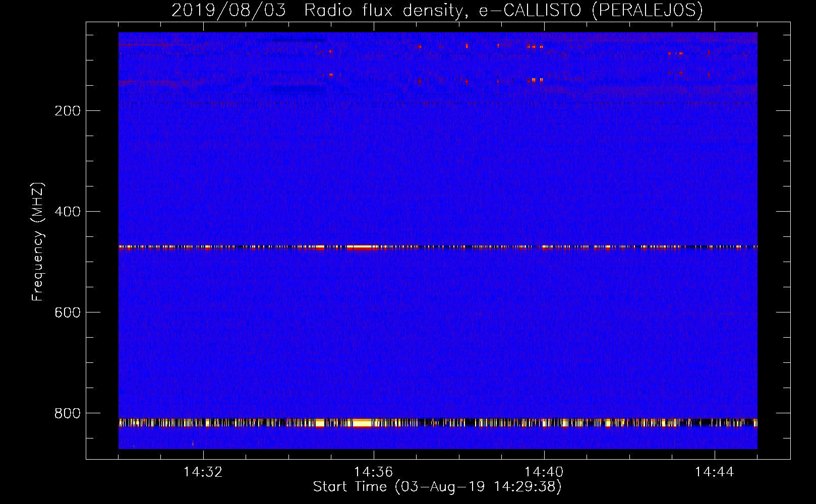
Task: Select the 'Frequency (MHZ)' y-axis label
Action: click(38, 242)
